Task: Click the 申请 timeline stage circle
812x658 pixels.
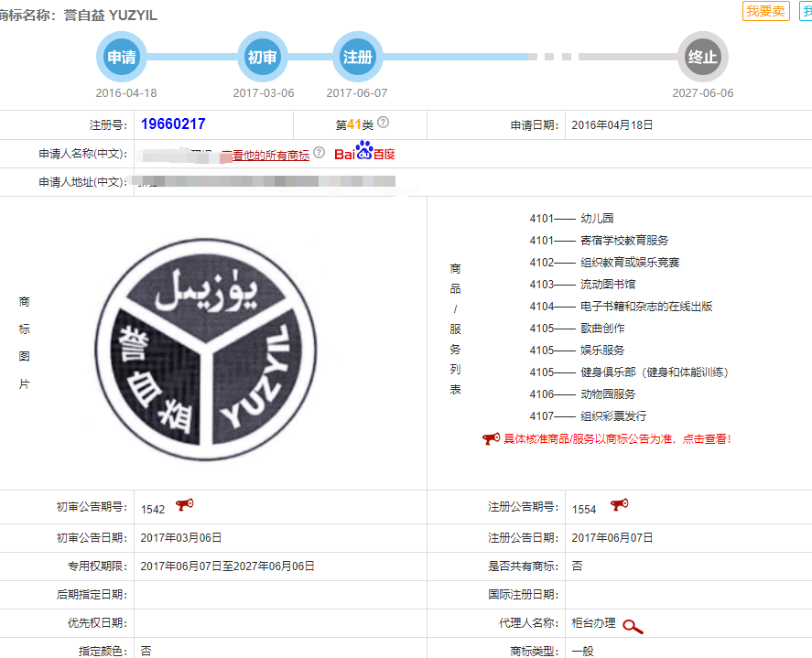Action: [x=122, y=57]
